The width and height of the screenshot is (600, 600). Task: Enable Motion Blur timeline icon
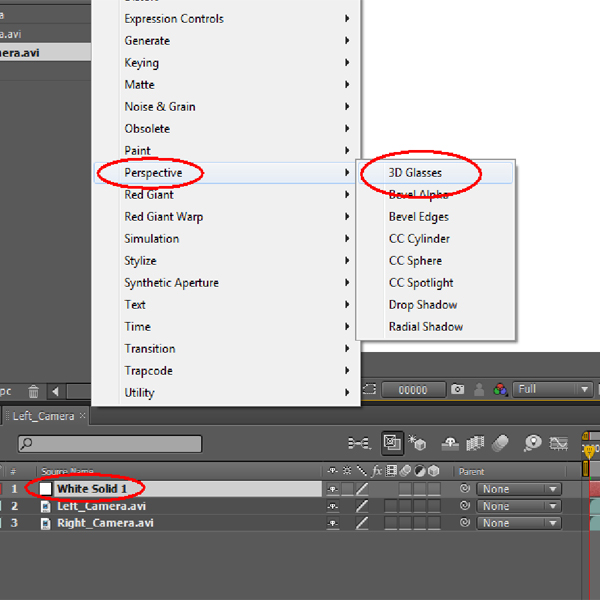click(501, 443)
